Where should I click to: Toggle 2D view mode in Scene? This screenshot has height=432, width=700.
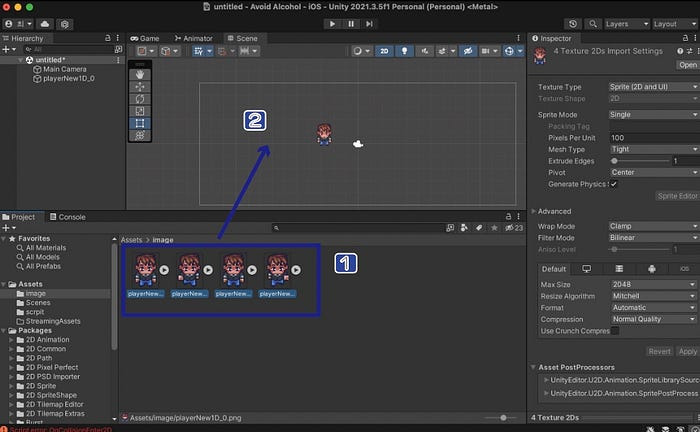tap(383, 50)
